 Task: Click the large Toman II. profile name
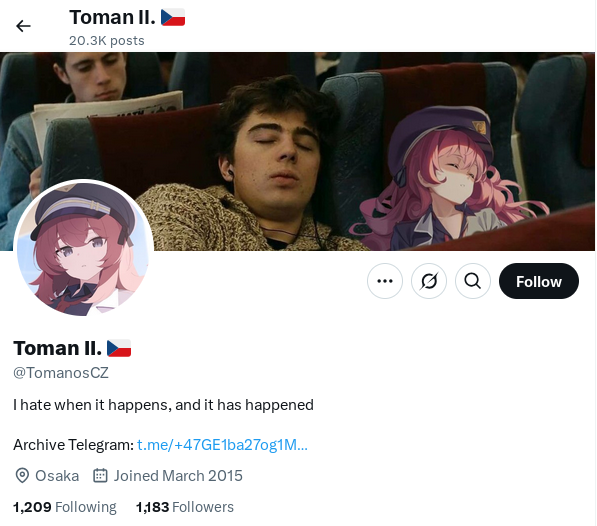pos(57,348)
